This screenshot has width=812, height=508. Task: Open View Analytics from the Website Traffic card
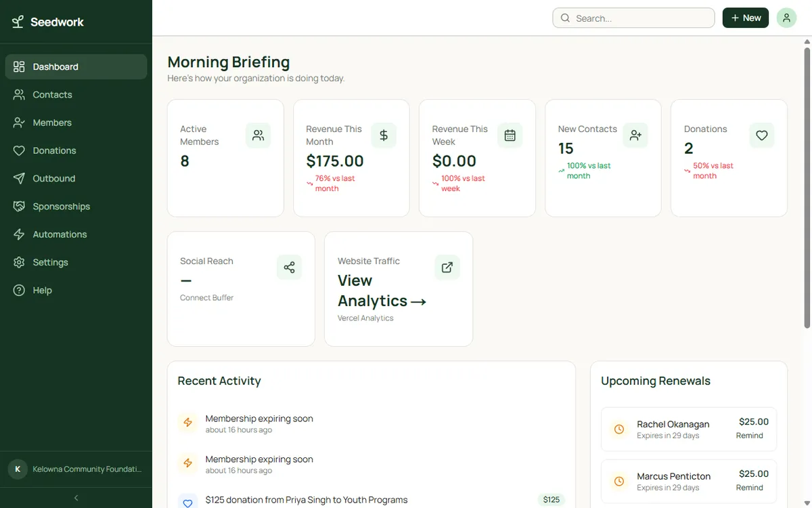(382, 289)
